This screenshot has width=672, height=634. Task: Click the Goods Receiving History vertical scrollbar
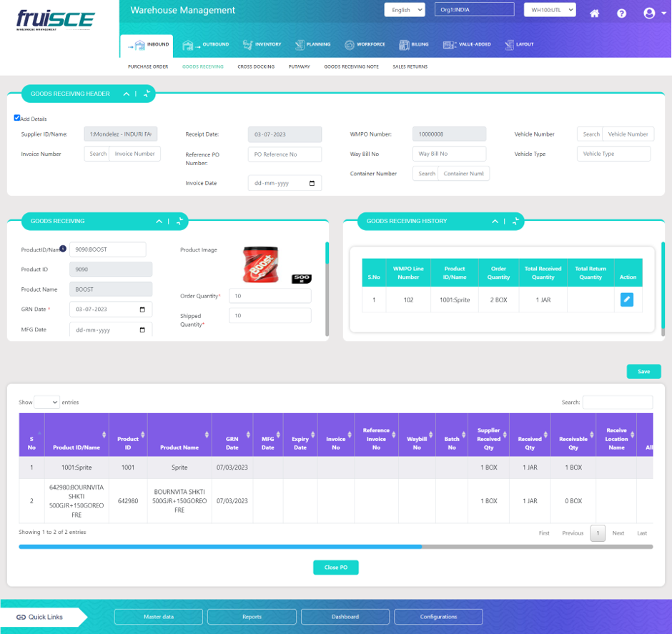click(x=663, y=285)
